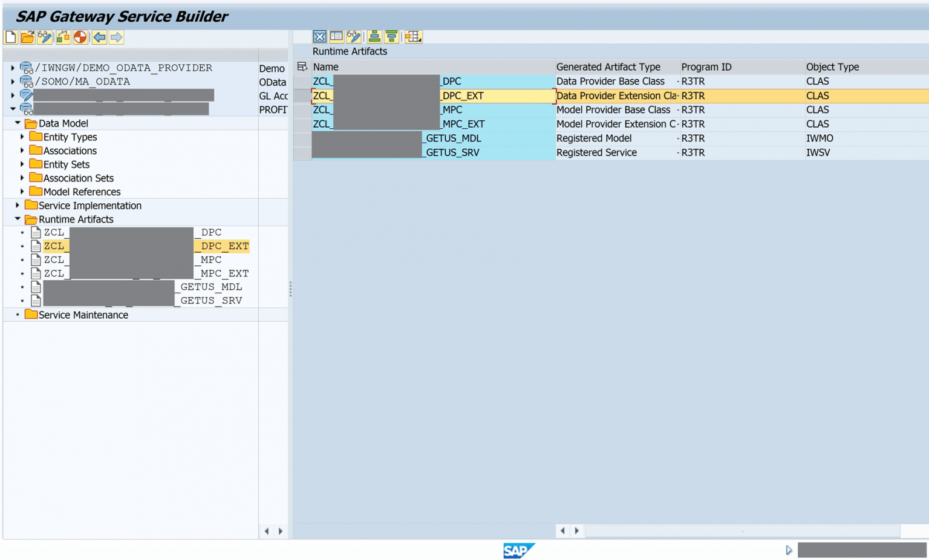
Task: Expand the Entity Types folder
Action: pyautogui.click(x=22, y=137)
